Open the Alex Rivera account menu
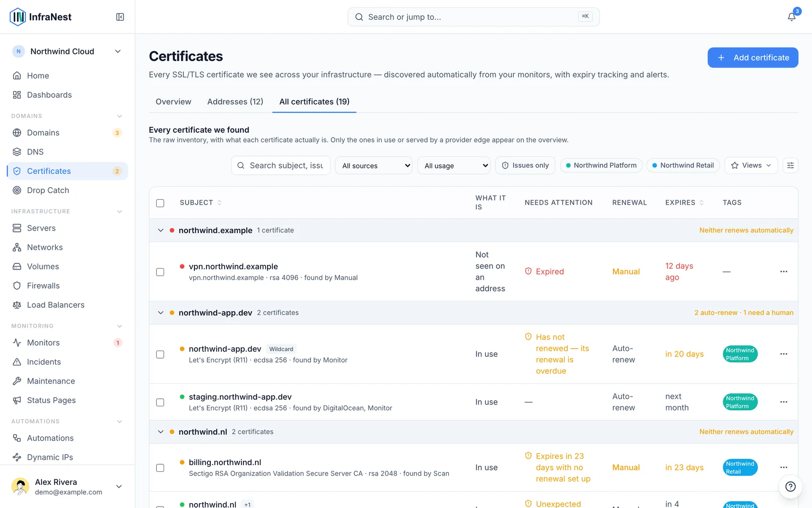 (67, 487)
